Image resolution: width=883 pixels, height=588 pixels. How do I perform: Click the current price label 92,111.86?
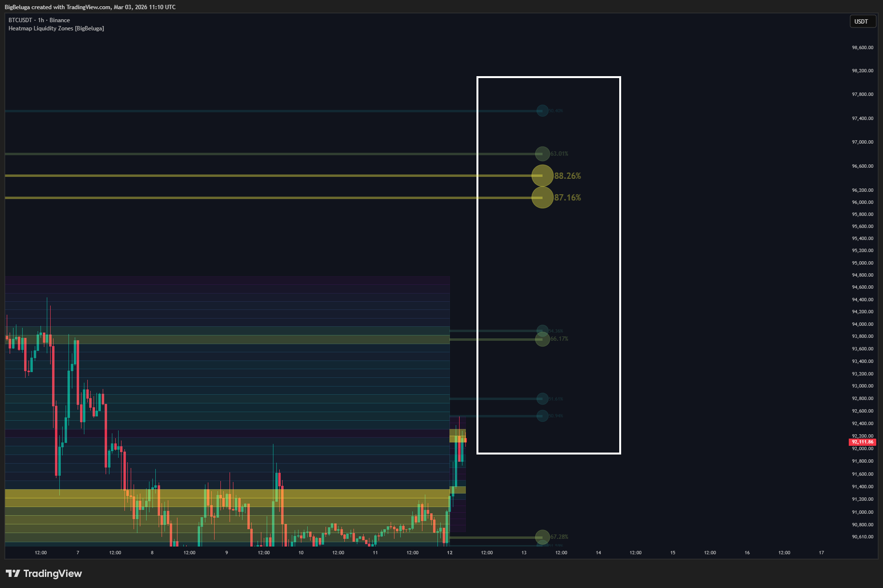point(862,442)
